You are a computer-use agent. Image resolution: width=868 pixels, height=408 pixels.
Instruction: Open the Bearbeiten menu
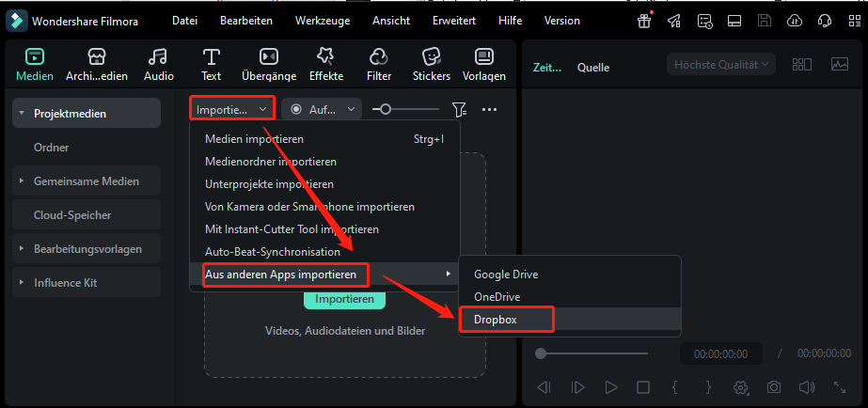coord(246,21)
